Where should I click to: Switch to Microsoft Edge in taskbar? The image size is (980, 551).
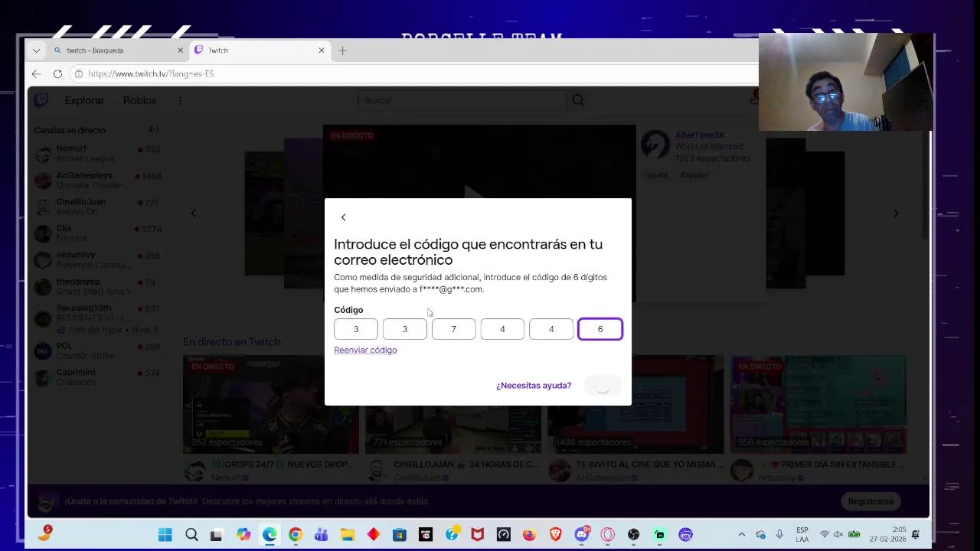(269, 535)
